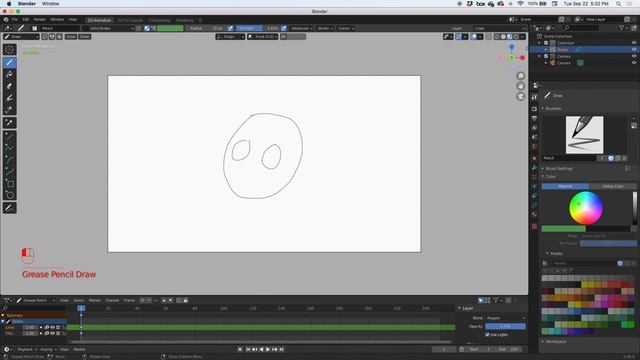Click the Pencil brush preview thumbnail
640x360 pixels.
click(x=584, y=135)
